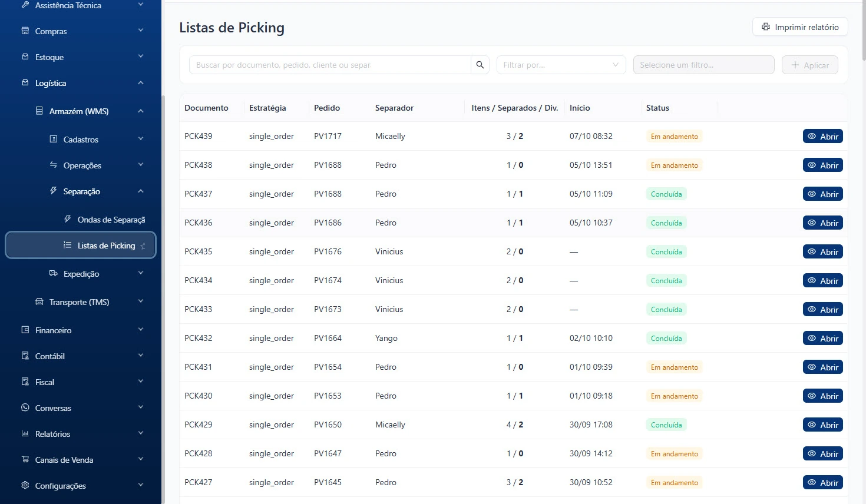Click the Transporte (TMS) truck icon
This screenshot has width=866, height=504.
39,301
